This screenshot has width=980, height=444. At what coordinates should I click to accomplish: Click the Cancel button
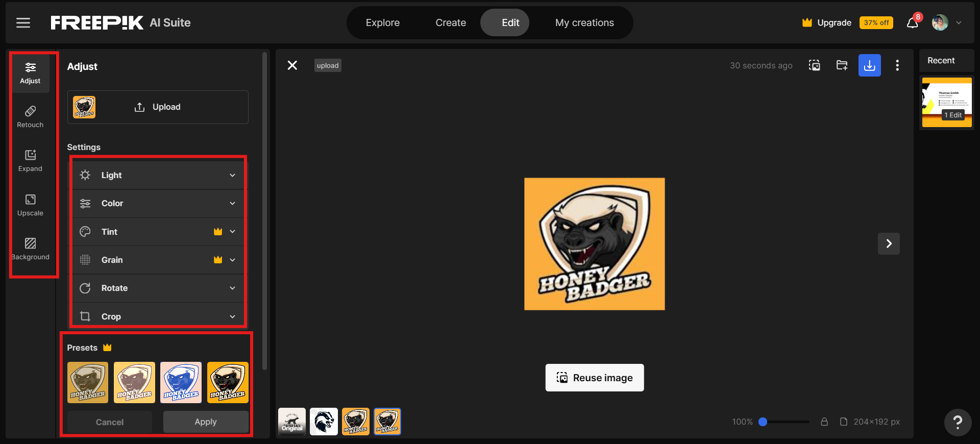coord(110,422)
